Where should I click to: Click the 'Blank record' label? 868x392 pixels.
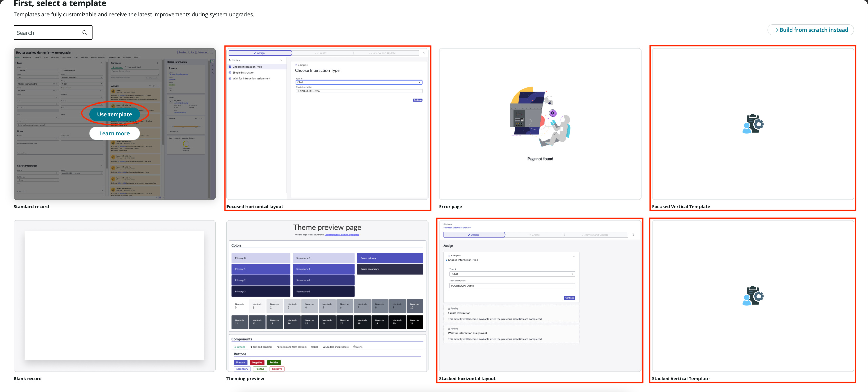[x=27, y=379]
